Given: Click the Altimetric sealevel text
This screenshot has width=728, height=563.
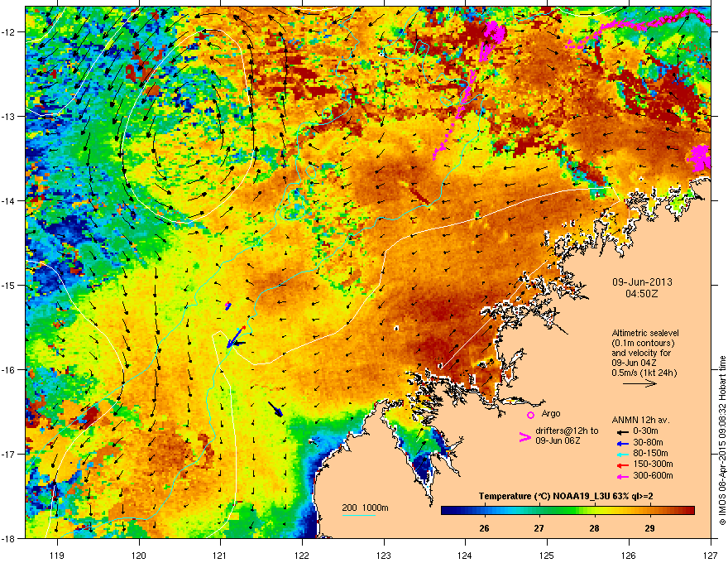Looking at the screenshot, I should click(x=645, y=333).
